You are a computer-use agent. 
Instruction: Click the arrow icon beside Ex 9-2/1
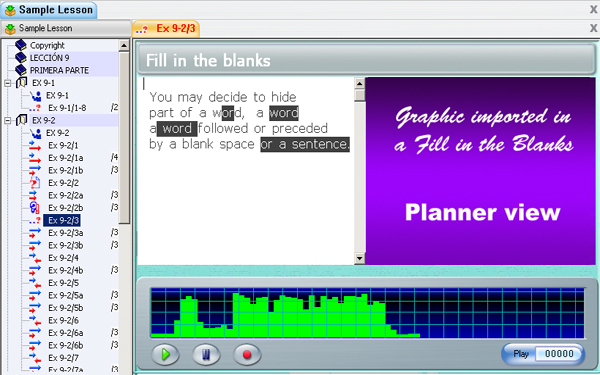(35, 146)
